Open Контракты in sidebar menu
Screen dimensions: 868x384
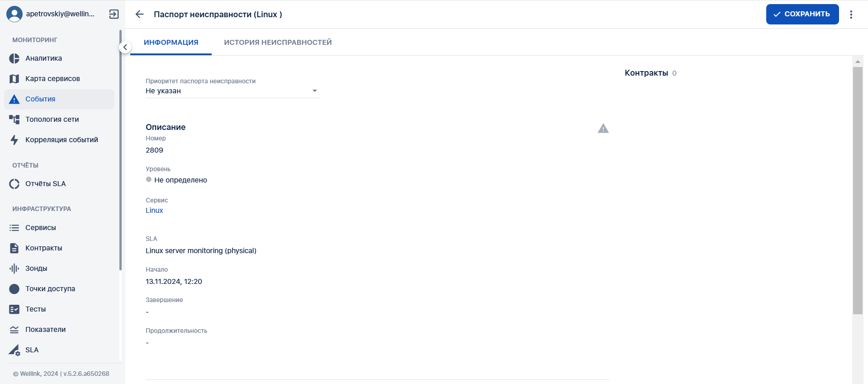click(59, 248)
